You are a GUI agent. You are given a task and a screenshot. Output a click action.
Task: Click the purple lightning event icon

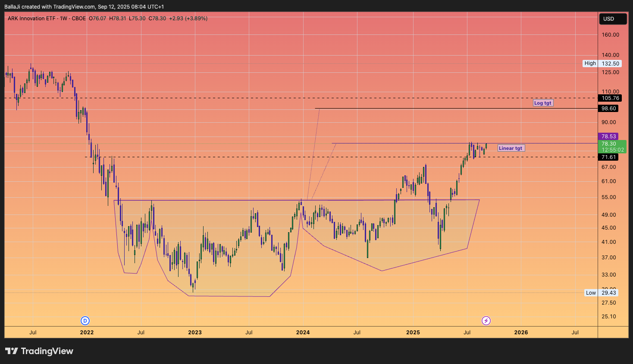tap(486, 320)
